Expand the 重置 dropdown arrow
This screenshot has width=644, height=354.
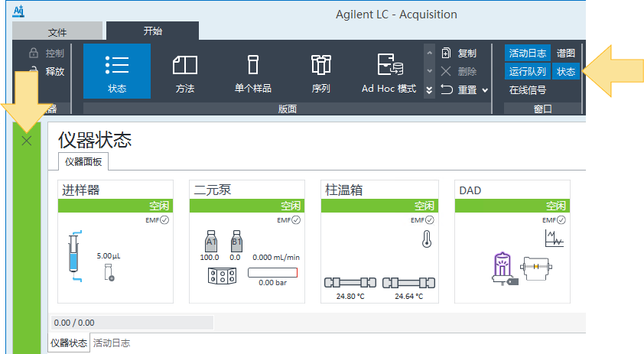(x=485, y=90)
